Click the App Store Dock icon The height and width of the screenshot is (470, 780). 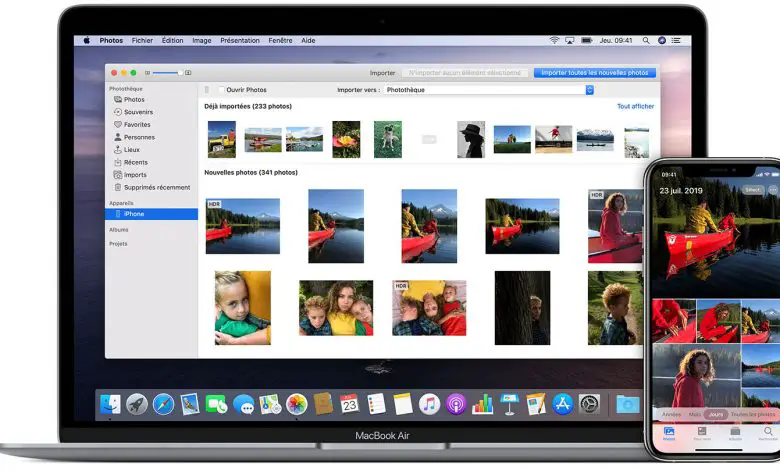coord(562,404)
